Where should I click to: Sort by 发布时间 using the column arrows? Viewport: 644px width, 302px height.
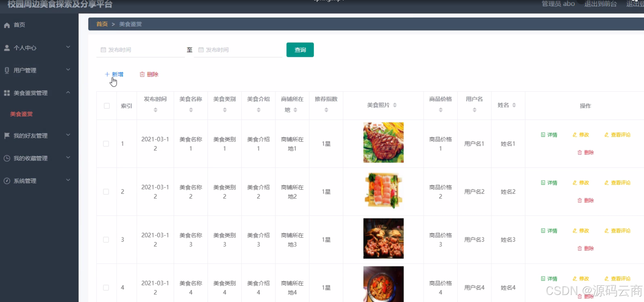click(155, 110)
